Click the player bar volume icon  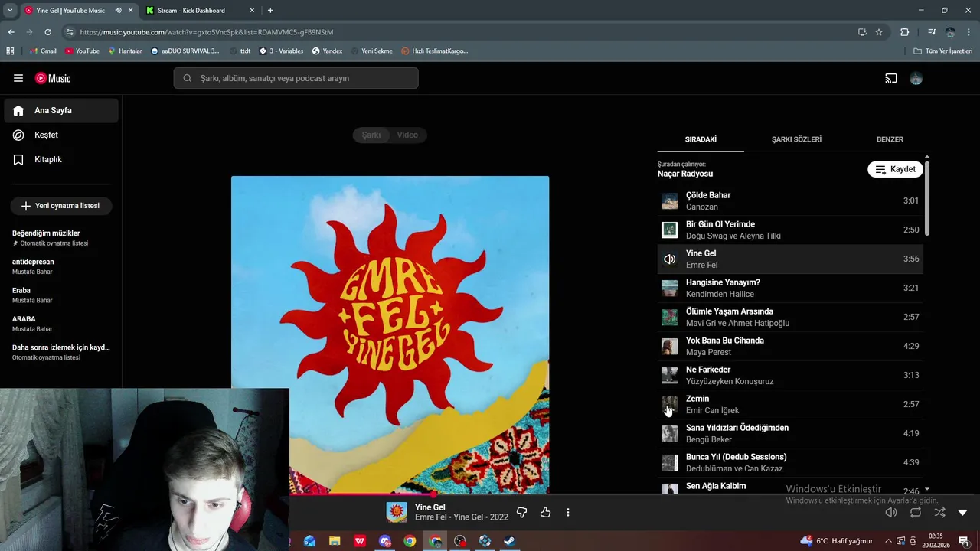point(891,513)
